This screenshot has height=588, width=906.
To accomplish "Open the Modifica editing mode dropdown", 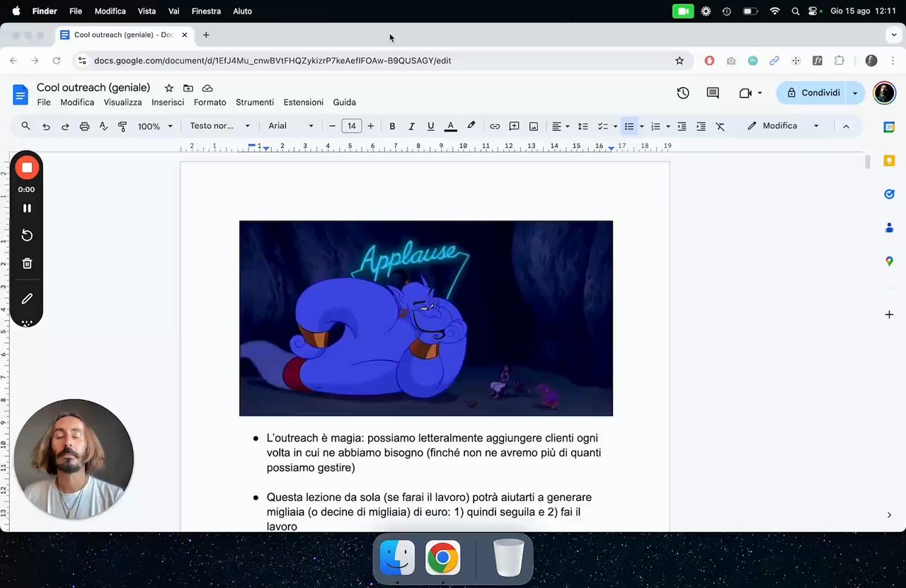I will click(x=783, y=126).
